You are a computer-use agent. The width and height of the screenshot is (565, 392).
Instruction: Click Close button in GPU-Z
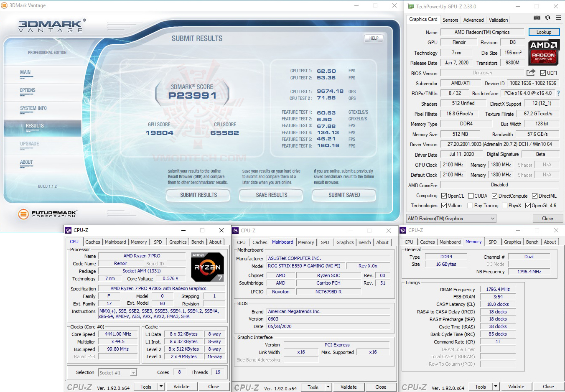tap(547, 219)
